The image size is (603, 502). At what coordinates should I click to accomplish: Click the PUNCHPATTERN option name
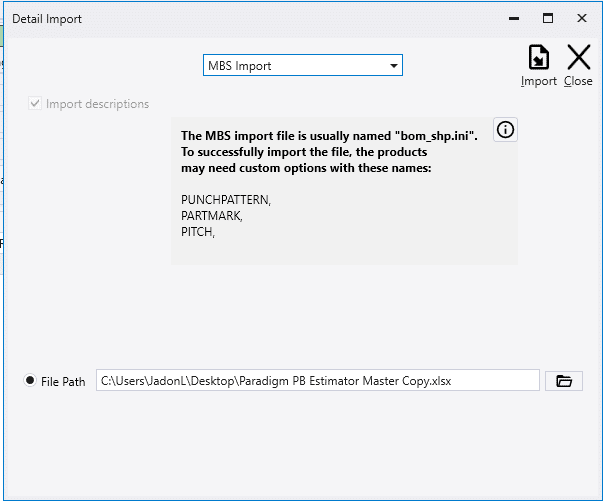tap(226, 200)
